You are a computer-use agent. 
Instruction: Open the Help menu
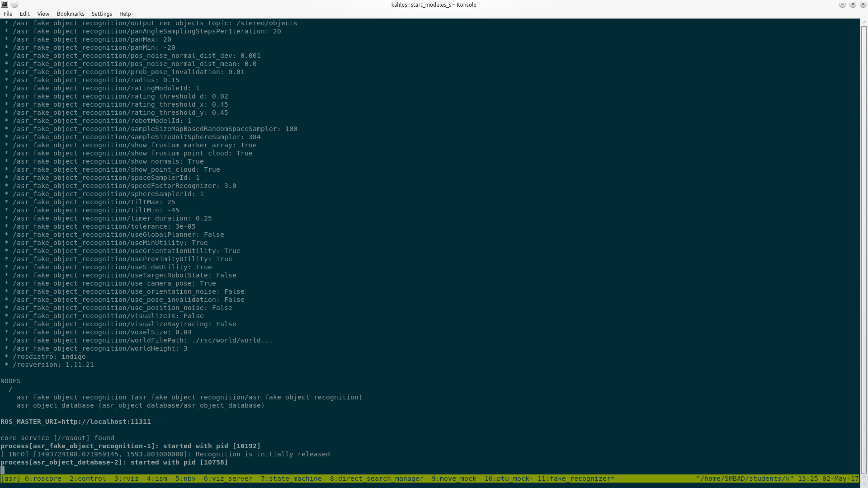[x=125, y=14]
